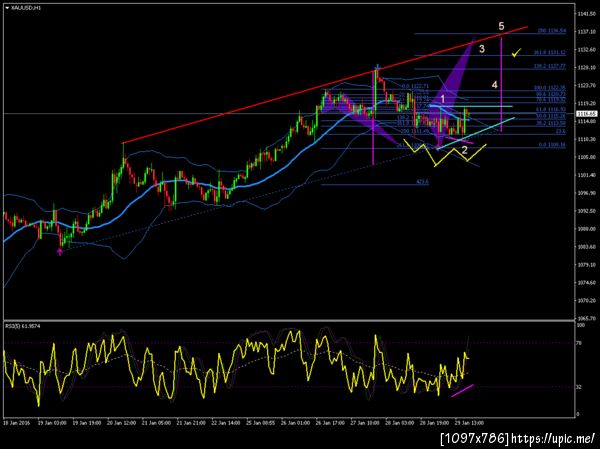Viewport: 600px width, 449px height.
Task: Click price scale value 1137.10
Action: pos(587,32)
